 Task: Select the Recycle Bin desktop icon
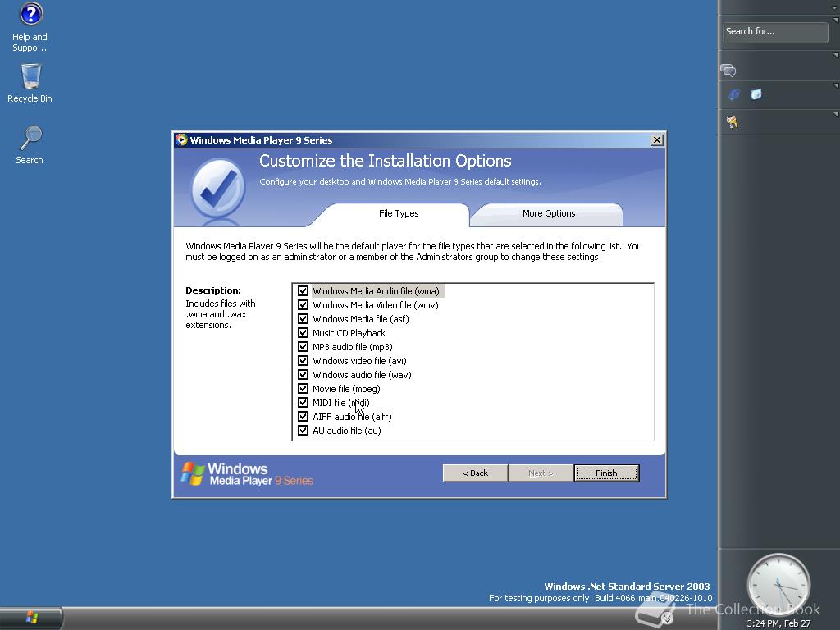tap(30, 83)
